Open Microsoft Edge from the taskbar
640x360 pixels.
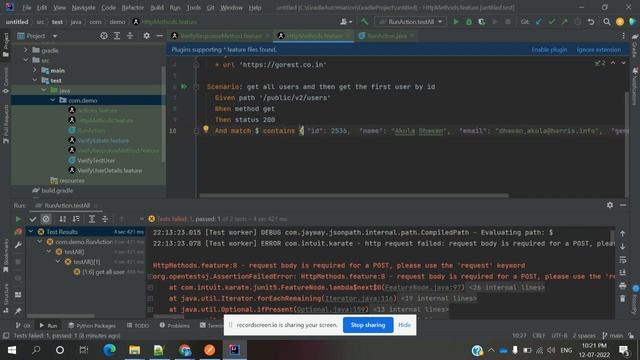click(x=109, y=350)
